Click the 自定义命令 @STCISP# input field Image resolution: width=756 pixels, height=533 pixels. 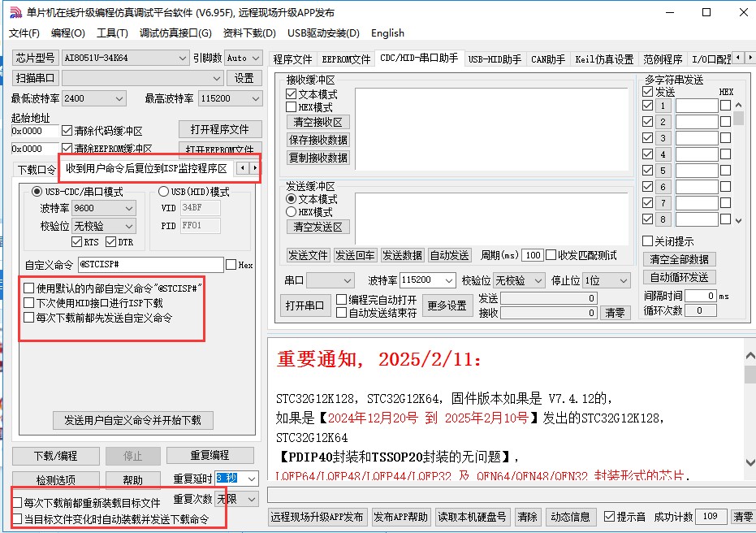(150, 264)
